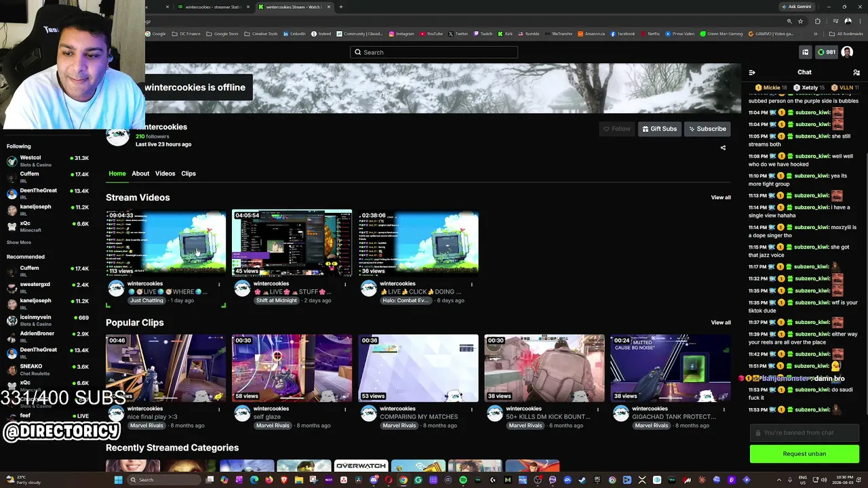Play the 'GIGACHAD TANK PROTECT' clip thumbnail
The width and height of the screenshot is (868, 488).
coord(670,368)
